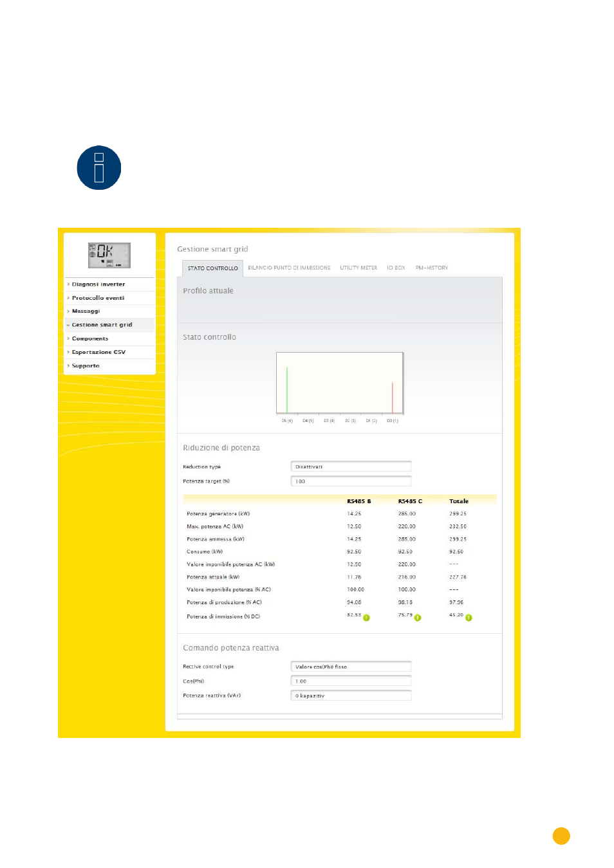Click the Riduzione di potenza heading

tap(221, 448)
